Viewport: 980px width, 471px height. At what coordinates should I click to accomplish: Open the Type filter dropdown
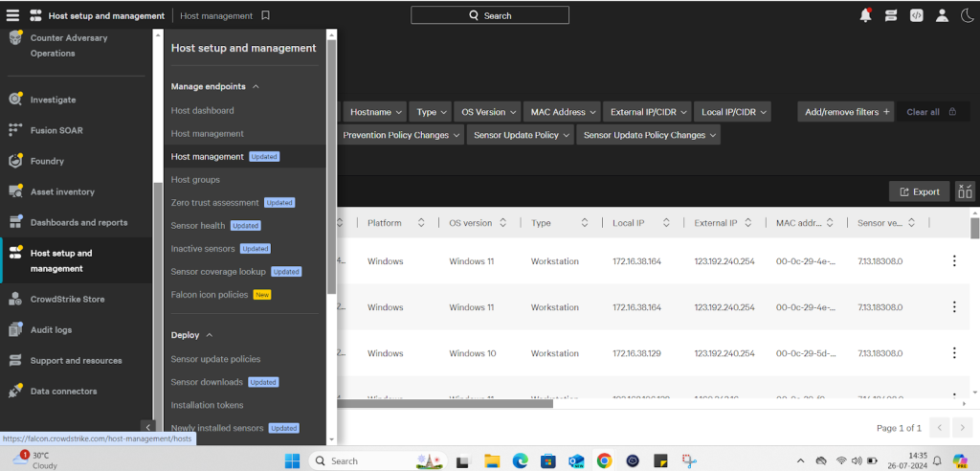(x=432, y=112)
